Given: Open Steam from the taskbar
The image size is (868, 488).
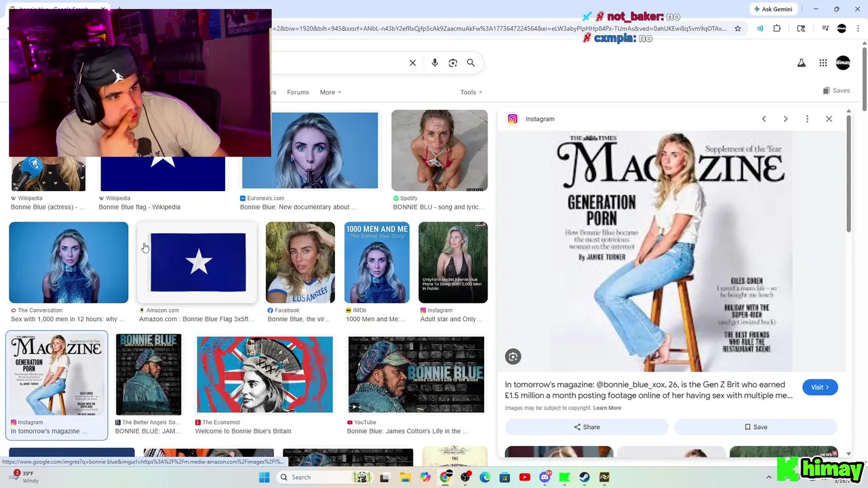Looking at the screenshot, I should [x=585, y=477].
